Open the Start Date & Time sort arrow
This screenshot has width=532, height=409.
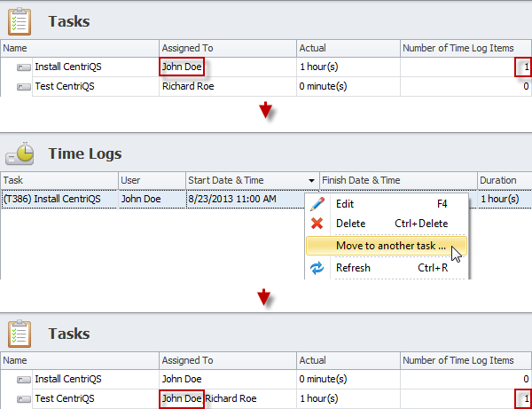[311, 181]
